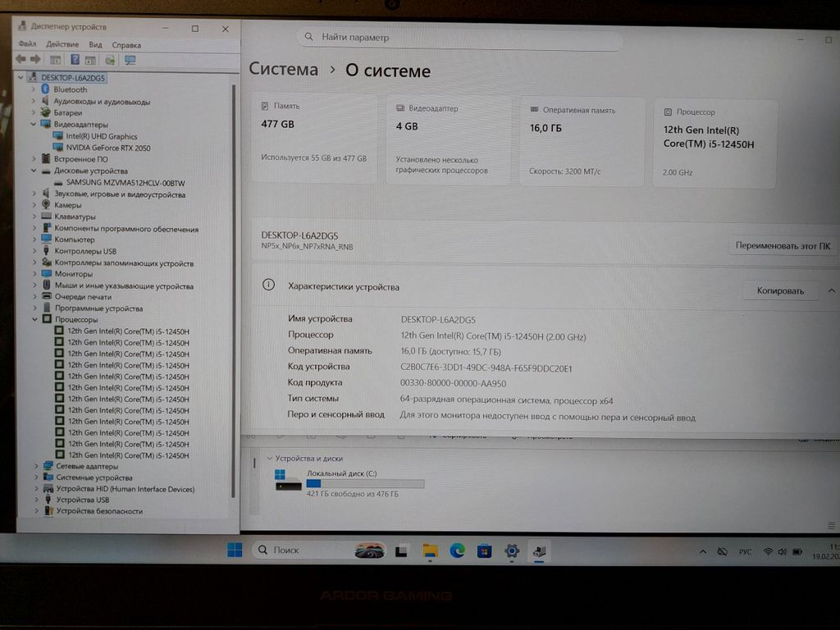Collapse the Процессоры category
Viewport: 840px width, 630px height.
coord(34,320)
